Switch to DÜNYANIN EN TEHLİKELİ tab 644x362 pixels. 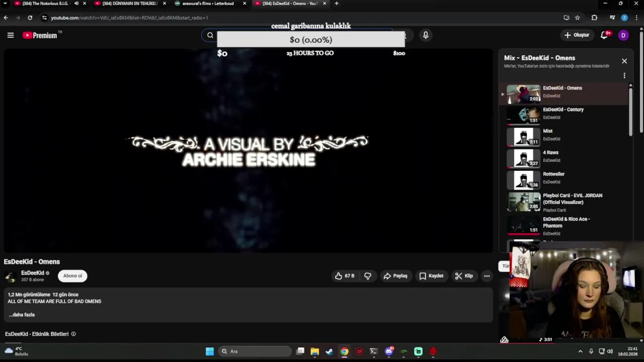coord(130,4)
